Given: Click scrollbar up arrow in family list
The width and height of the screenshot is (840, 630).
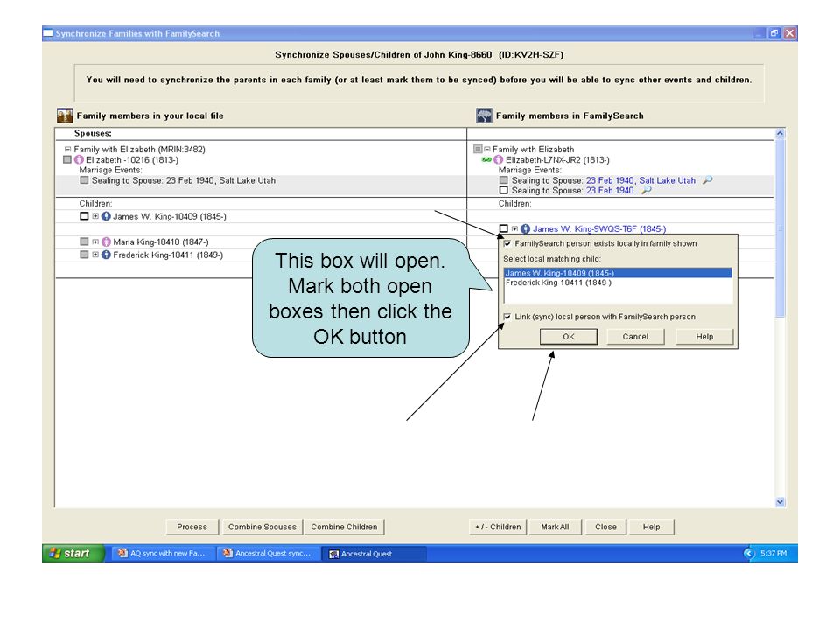Looking at the screenshot, I should pos(780,133).
